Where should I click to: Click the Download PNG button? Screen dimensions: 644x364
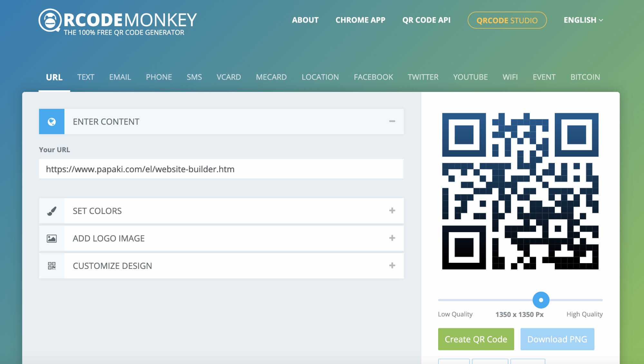tap(557, 339)
